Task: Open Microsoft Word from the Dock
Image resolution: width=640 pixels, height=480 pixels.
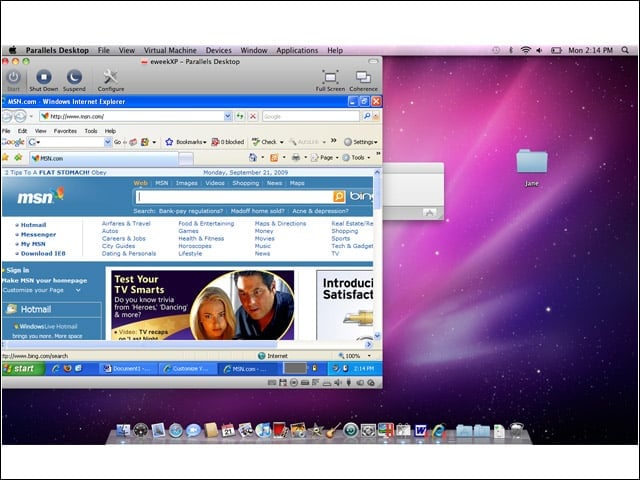Action: (420, 431)
